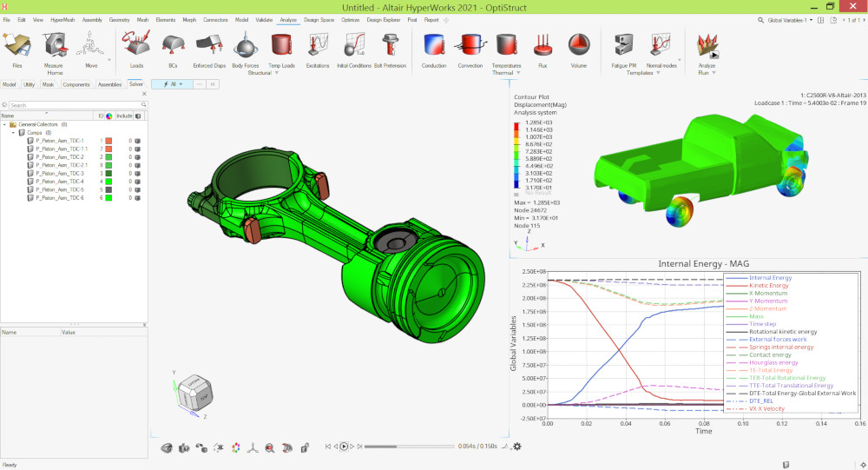Image resolution: width=868 pixels, height=470 pixels.
Task: Open the Enforced Disps tool
Action: (x=209, y=44)
